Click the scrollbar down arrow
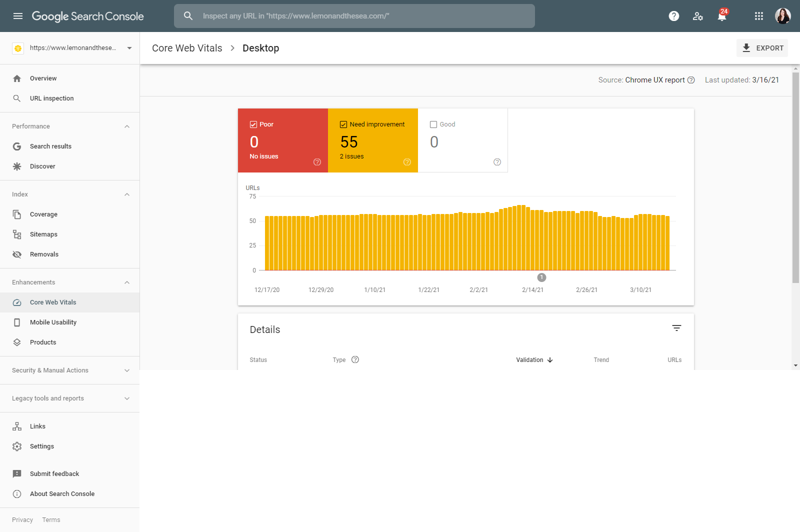This screenshot has height=532, width=800. [x=796, y=365]
